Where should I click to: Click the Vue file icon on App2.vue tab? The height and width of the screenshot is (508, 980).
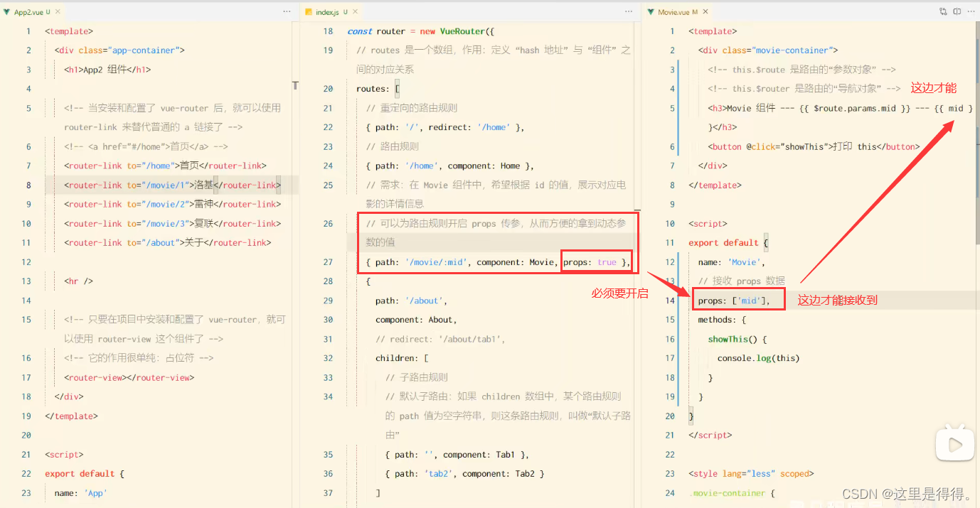[x=7, y=12]
